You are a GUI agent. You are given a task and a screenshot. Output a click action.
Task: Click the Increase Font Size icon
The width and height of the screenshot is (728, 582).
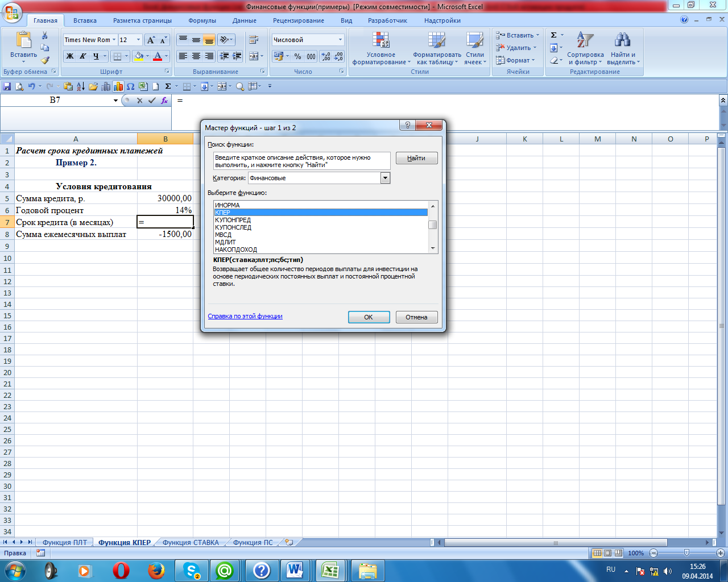click(151, 40)
